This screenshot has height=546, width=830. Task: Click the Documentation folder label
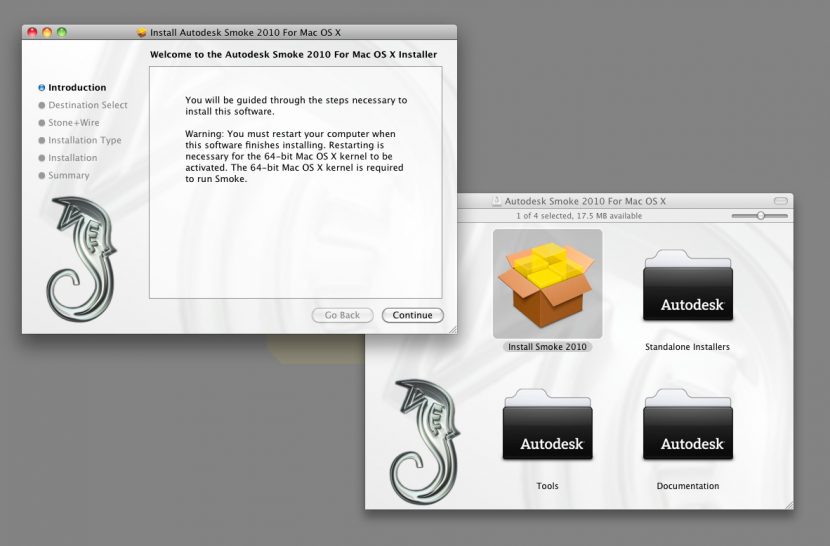(x=688, y=486)
